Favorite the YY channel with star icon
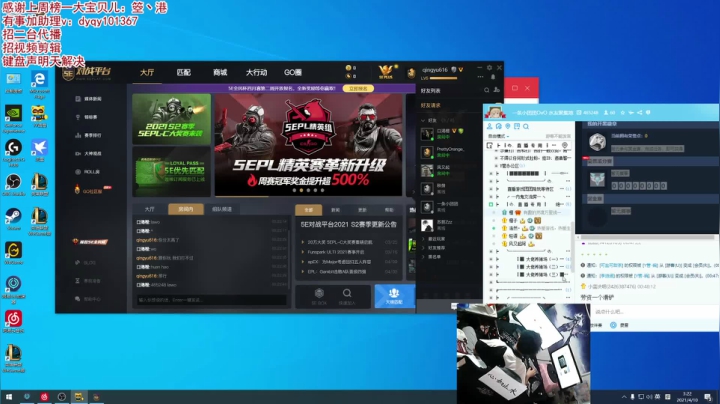 coord(623,112)
